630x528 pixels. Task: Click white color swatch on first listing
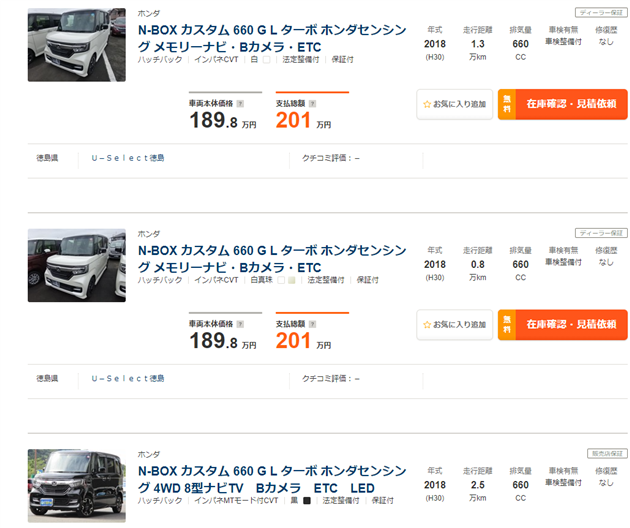click(266, 59)
